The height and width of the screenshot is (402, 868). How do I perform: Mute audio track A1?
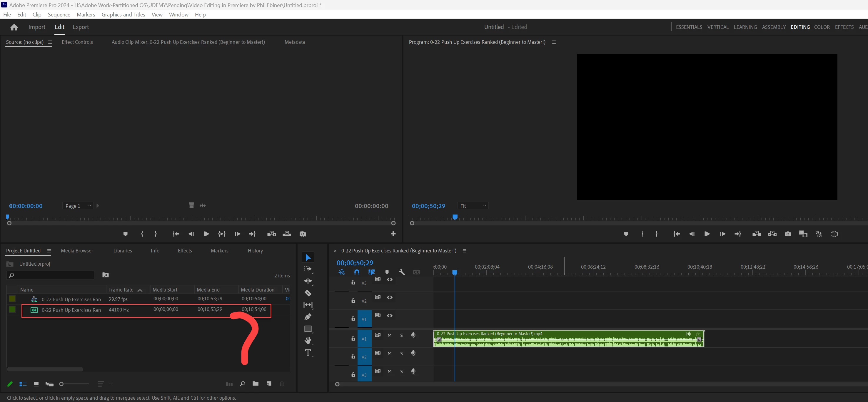point(390,335)
